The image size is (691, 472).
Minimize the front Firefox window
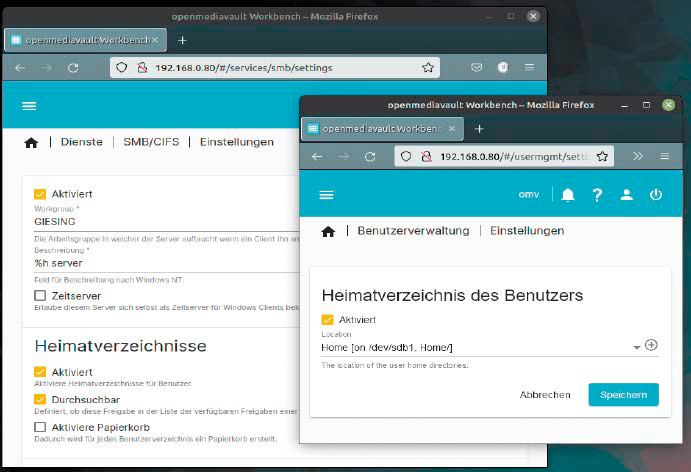point(624,105)
